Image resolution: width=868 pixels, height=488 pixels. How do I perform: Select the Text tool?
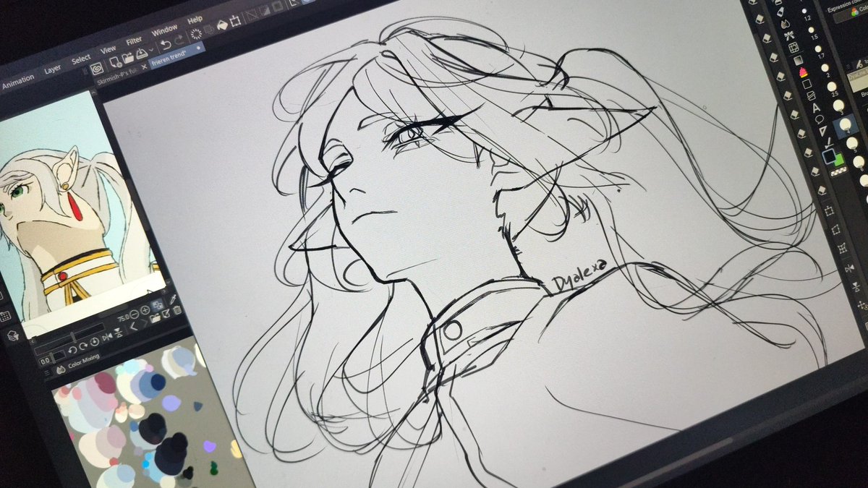817,108
